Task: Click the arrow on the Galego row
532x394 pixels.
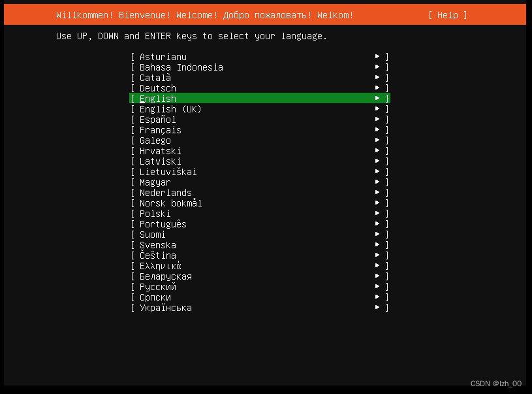Action: click(x=377, y=140)
